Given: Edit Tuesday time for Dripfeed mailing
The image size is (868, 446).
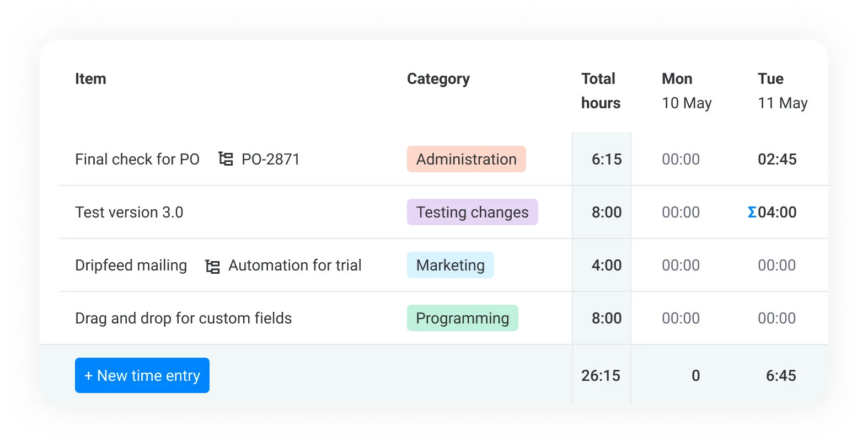Looking at the screenshot, I should point(776,265).
